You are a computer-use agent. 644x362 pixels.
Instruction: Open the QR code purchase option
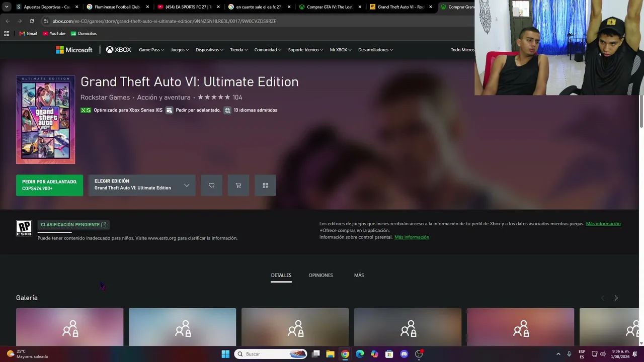(265, 186)
